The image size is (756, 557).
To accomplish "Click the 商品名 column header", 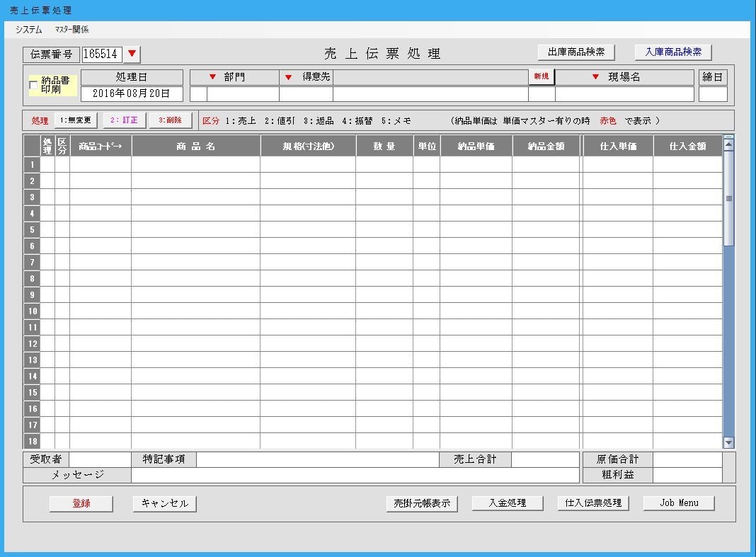I will 196,146.
